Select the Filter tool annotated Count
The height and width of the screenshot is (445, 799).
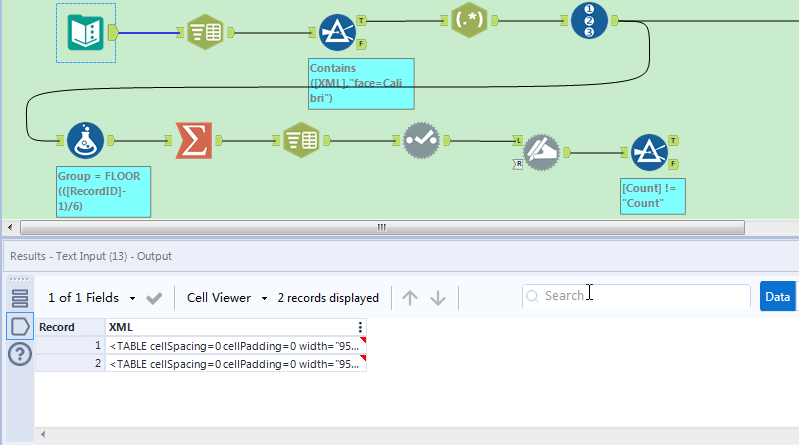(x=649, y=152)
